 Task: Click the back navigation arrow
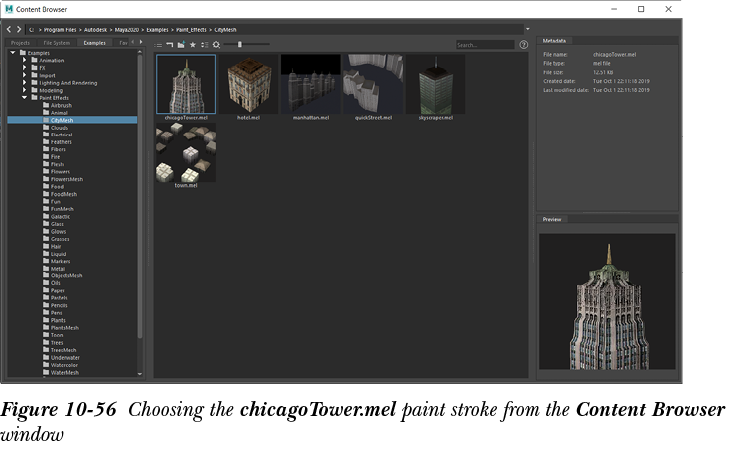(x=10, y=29)
